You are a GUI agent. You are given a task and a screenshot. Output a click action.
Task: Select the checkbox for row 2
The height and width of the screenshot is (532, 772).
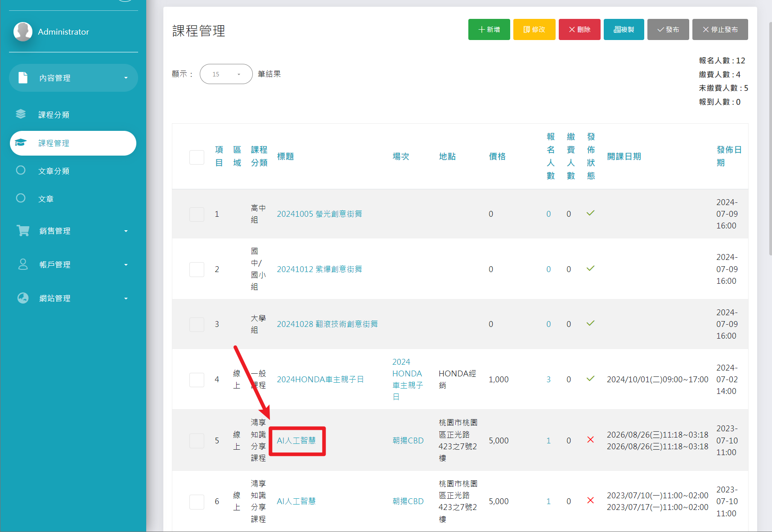197,269
